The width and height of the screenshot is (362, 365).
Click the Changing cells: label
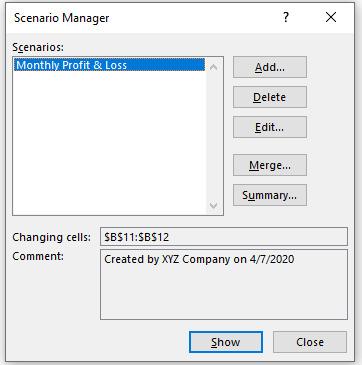(x=51, y=237)
